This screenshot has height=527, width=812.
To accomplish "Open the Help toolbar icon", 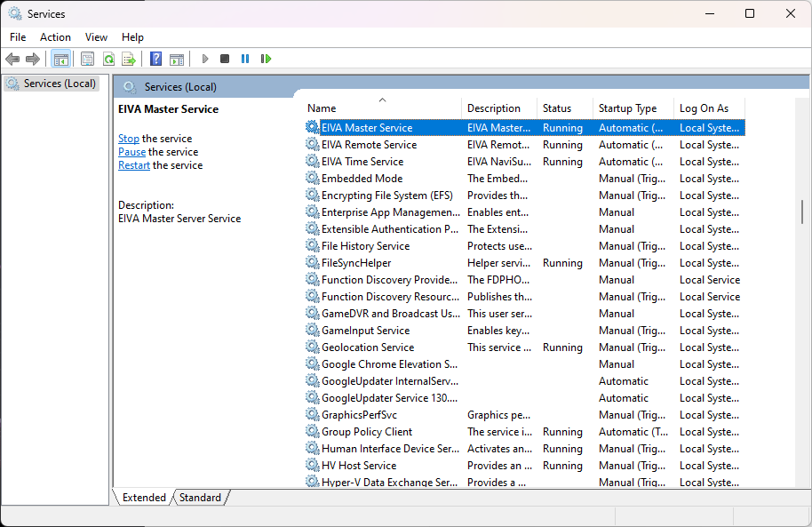I will coord(155,59).
